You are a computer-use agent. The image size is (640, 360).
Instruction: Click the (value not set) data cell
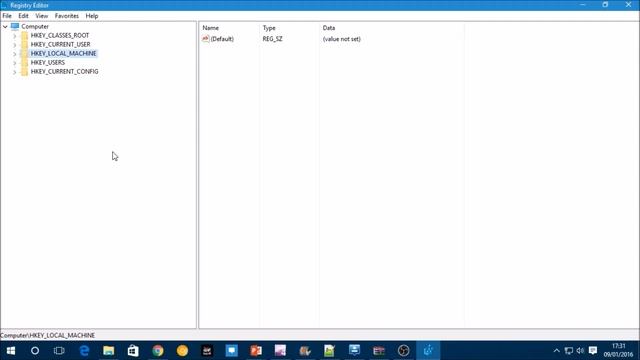click(342, 39)
